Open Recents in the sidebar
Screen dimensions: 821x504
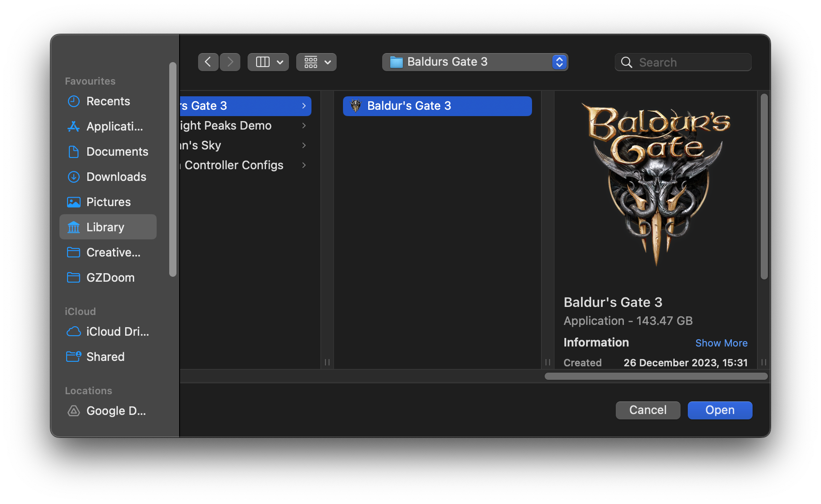pyautogui.click(x=108, y=101)
